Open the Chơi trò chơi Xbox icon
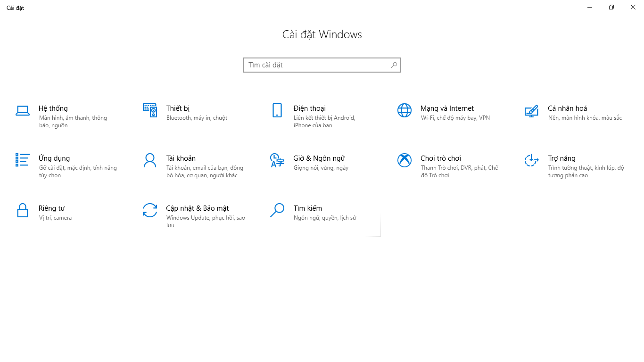 [x=405, y=160]
